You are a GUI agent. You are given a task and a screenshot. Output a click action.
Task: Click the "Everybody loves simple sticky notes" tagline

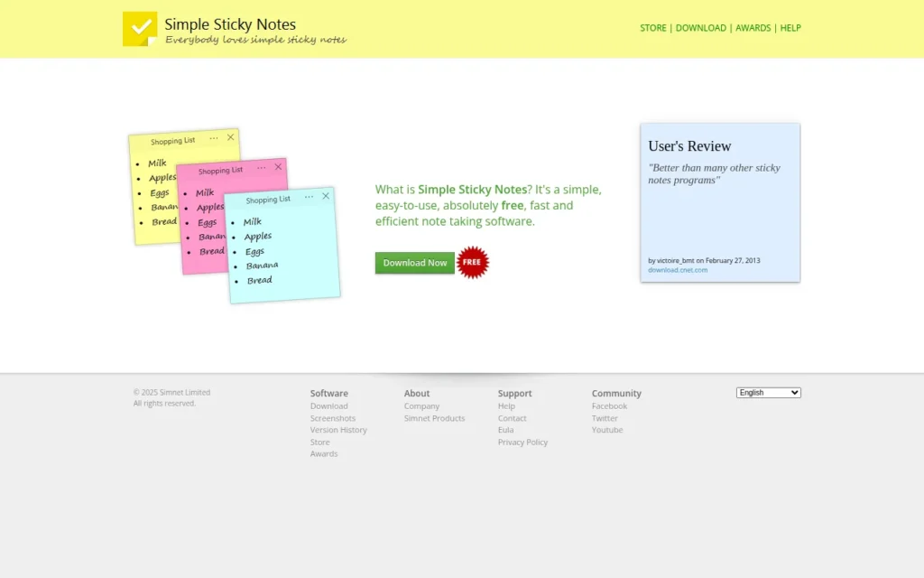(x=255, y=40)
